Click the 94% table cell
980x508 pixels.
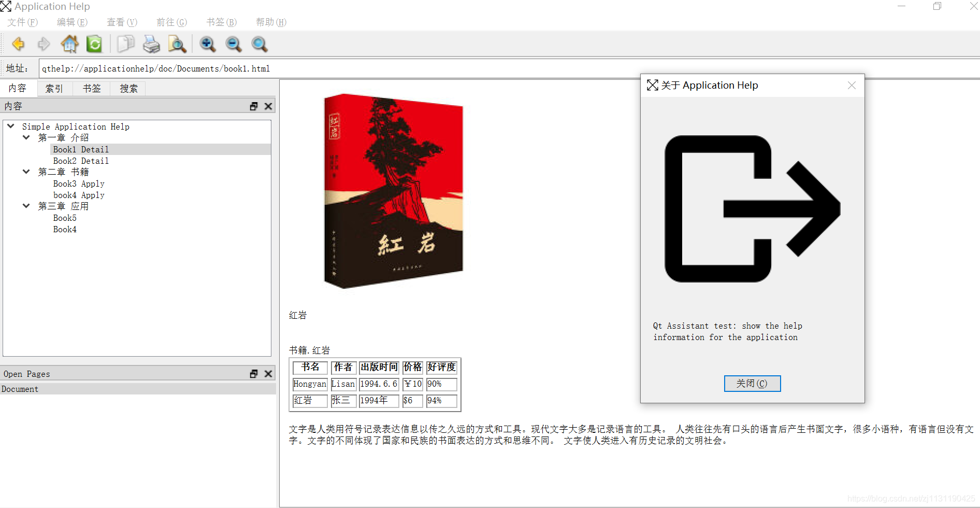442,401
